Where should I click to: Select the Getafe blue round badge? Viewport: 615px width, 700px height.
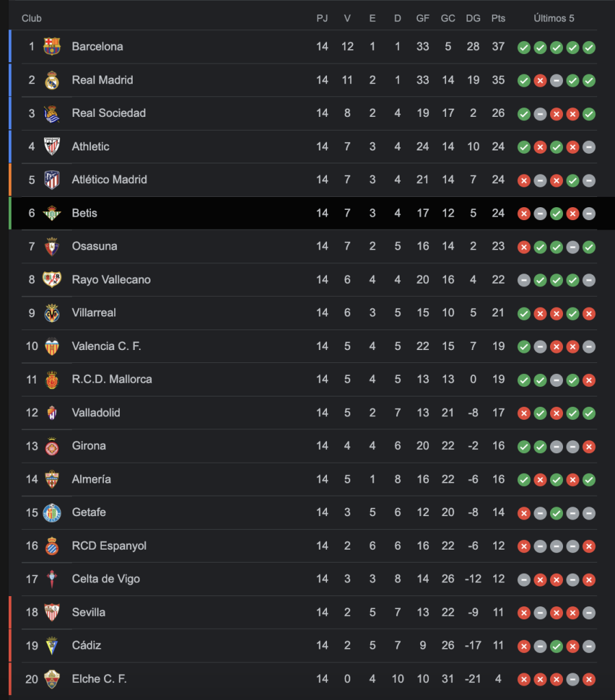click(52, 513)
